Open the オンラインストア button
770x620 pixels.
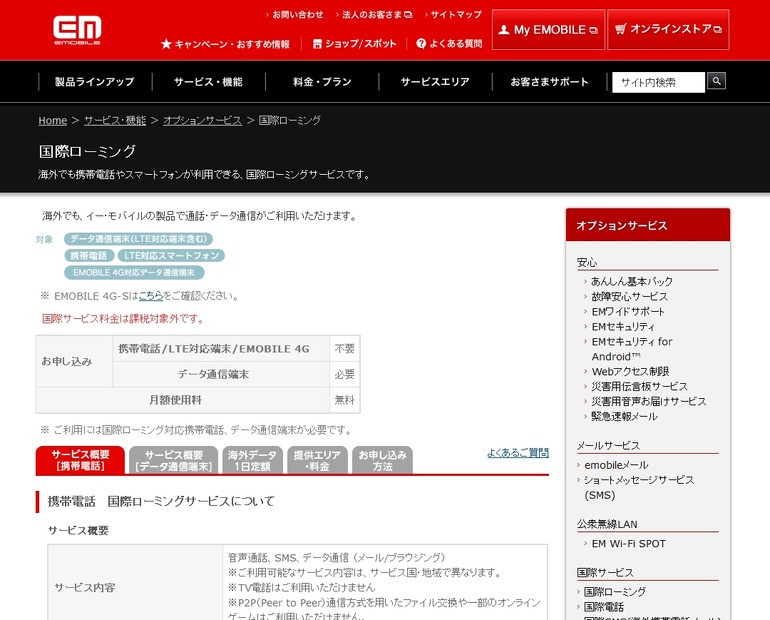pos(668,29)
